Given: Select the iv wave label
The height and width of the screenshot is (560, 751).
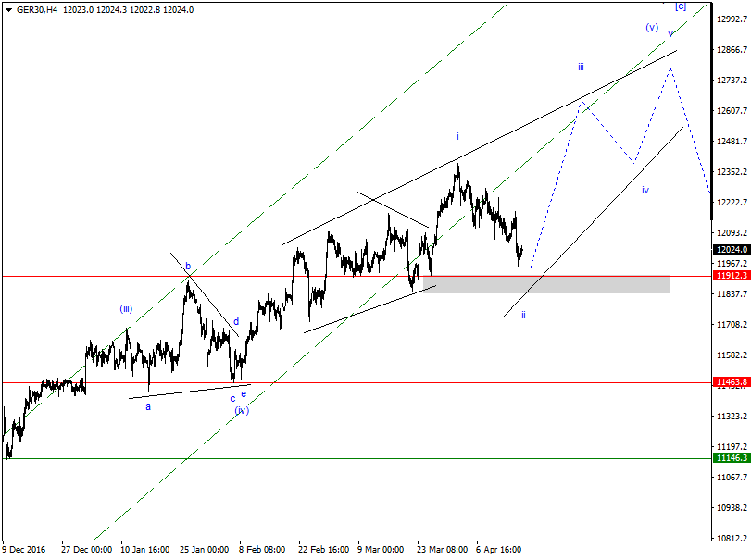Looking at the screenshot, I should [x=644, y=191].
